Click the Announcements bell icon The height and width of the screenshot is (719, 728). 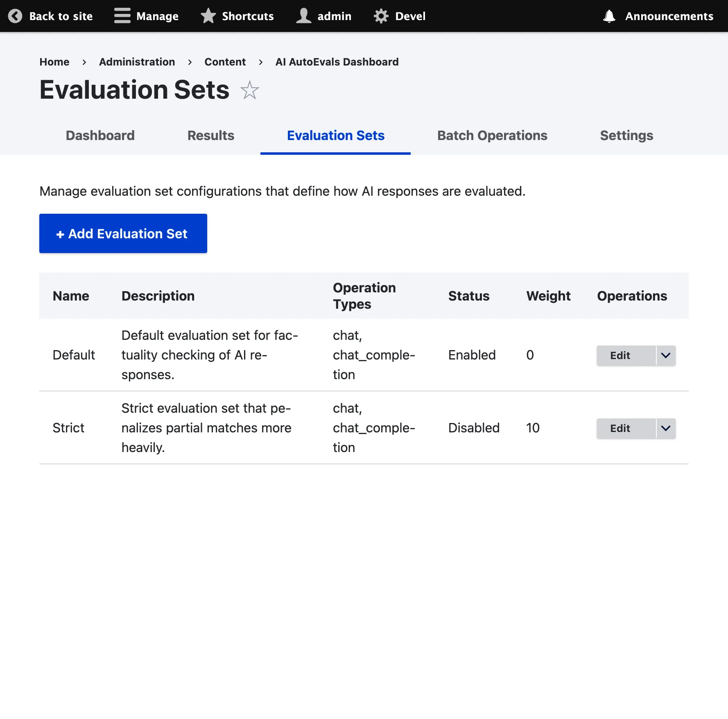point(609,16)
